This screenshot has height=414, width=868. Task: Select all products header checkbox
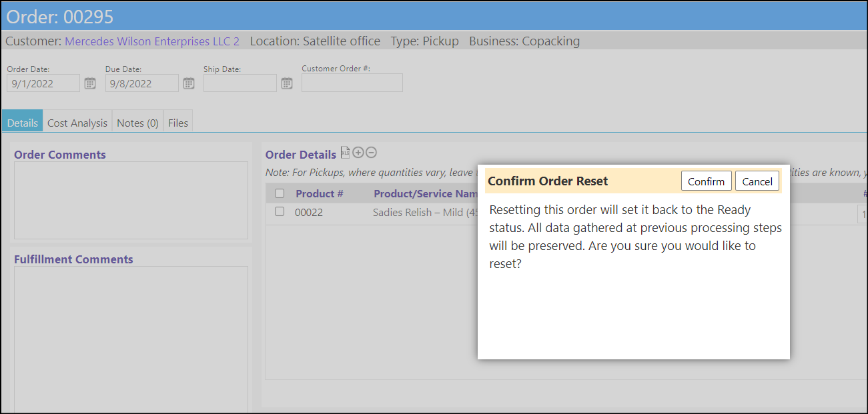(x=280, y=193)
